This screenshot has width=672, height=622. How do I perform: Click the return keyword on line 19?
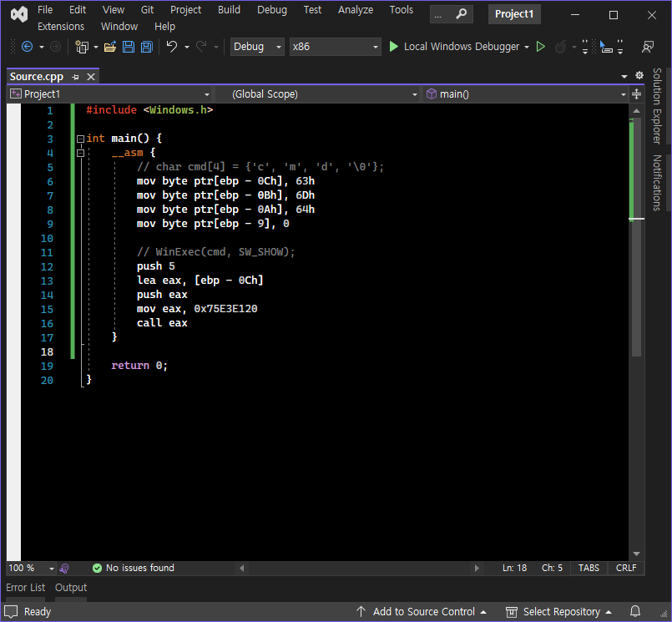pyautogui.click(x=130, y=365)
